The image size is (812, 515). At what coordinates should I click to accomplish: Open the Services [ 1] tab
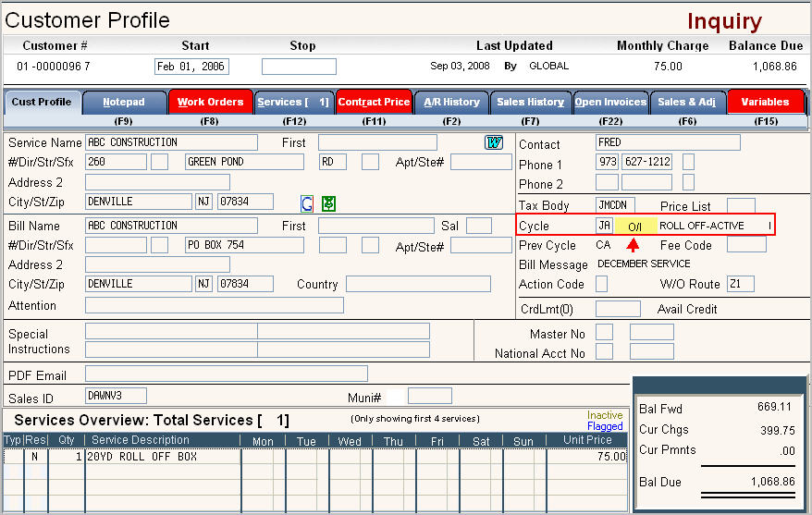coord(293,102)
